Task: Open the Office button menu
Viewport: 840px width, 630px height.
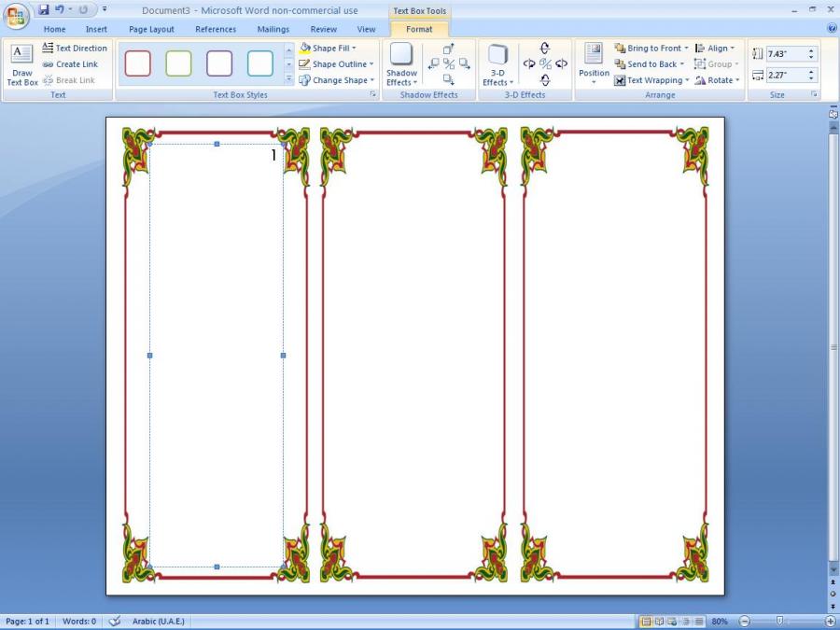Action: coord(17,15)
